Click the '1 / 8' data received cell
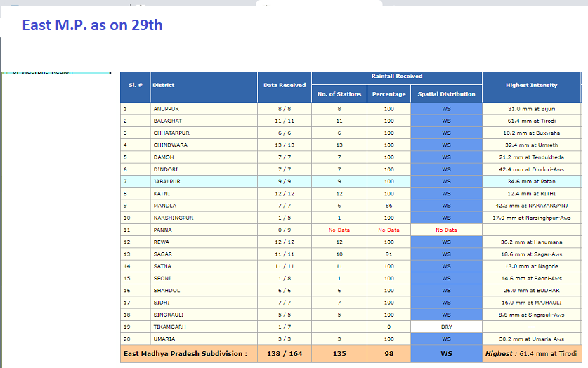Image resolution: width=588 pixels, height=368 pixels. click(285, 278)
